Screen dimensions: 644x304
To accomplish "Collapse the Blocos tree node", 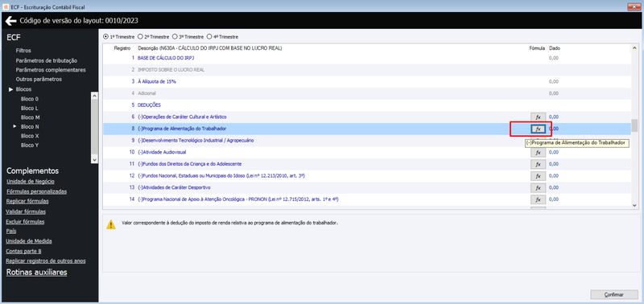I will tap(11, 89).
